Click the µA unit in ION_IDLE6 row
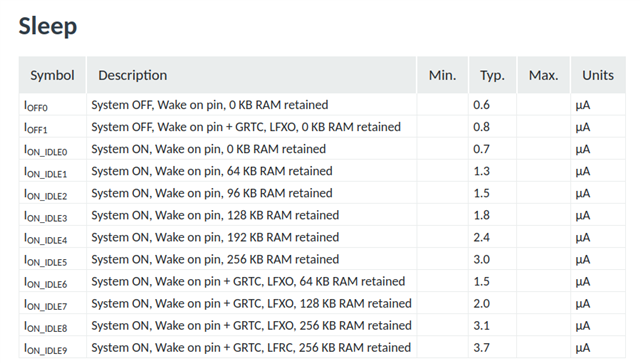This screenshot has width=640, height=363. click(583, 282)
